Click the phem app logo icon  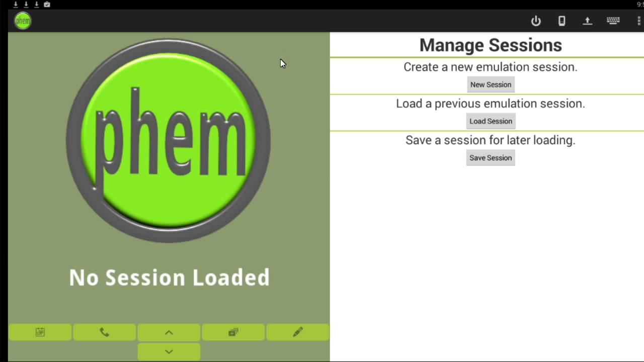point(23,21)
